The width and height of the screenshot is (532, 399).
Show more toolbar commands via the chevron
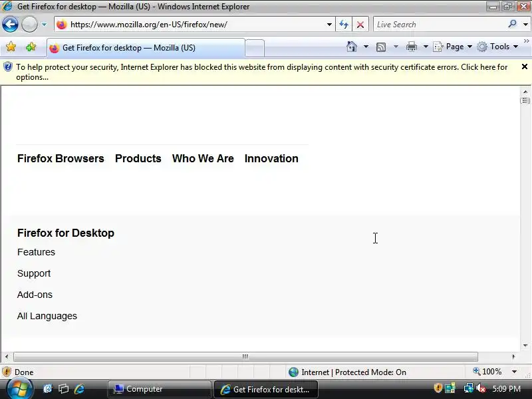527,41
